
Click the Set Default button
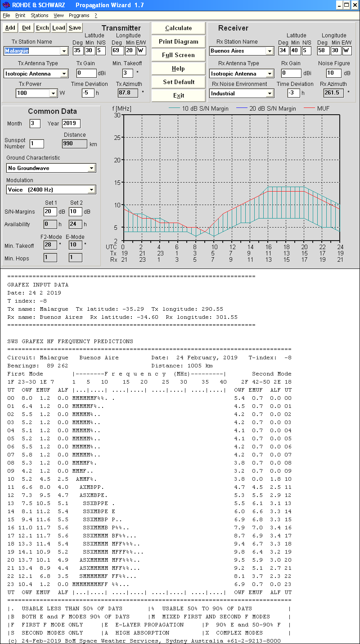pyautogui.click(x=179, y=82)
